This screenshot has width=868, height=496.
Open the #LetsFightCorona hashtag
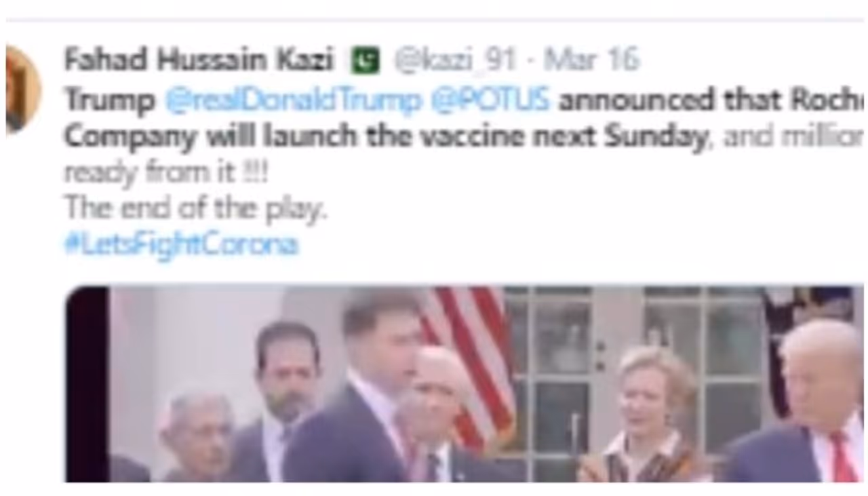pyautogui.click(x=181, y=244)
